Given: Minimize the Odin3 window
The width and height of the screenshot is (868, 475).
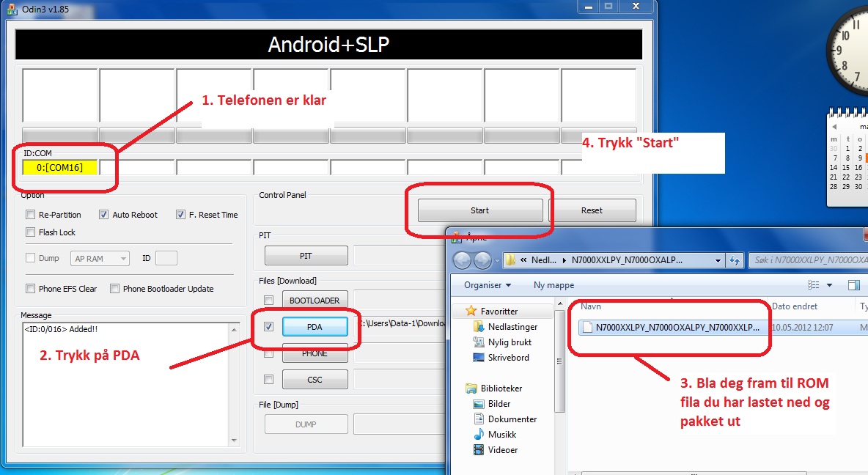Looking at the screenshot, I should point(589,6).
